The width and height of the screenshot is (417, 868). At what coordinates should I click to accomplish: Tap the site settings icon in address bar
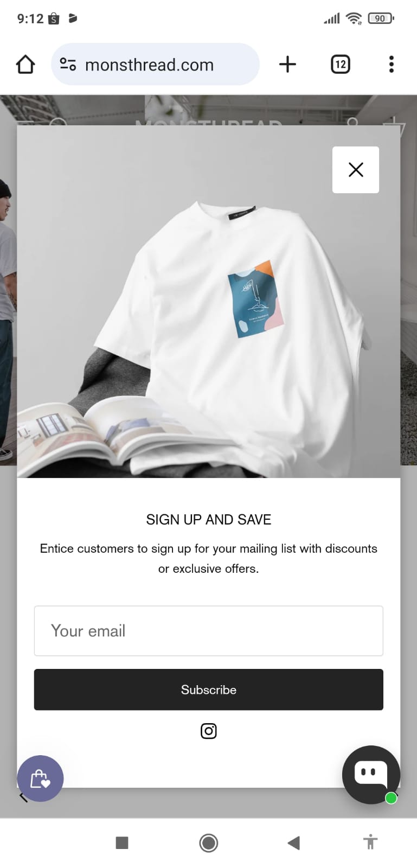coord(68,65)
